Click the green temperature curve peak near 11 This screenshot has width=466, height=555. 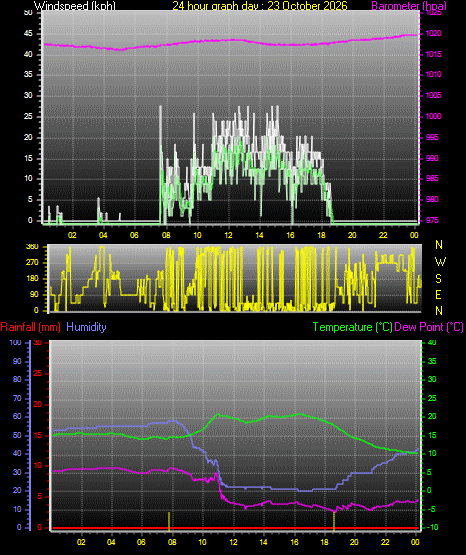pos(218,415)
